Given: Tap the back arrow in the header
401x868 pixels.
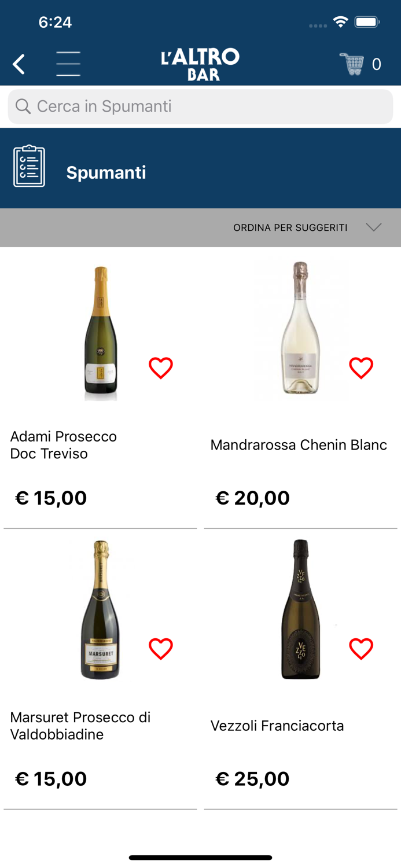Looking at the screenshot, I should click(x=19, y=64).
